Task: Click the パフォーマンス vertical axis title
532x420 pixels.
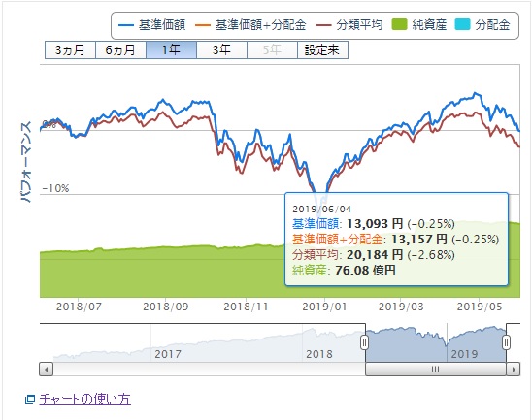Action: (26, 162)
